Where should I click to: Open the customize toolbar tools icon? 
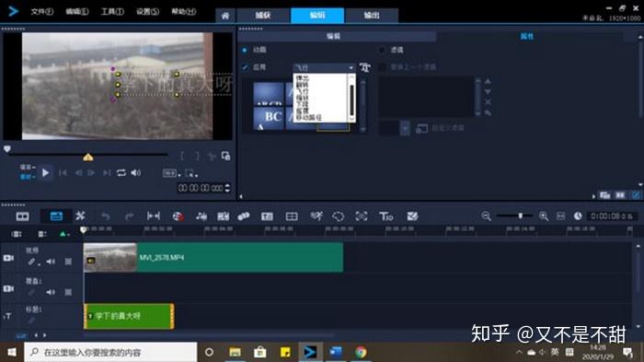80,216
